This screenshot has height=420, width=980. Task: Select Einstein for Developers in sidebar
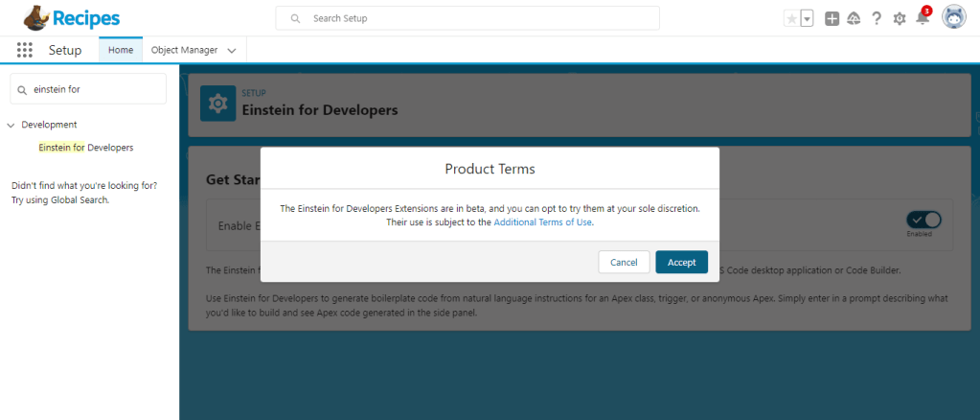(85, 148)
